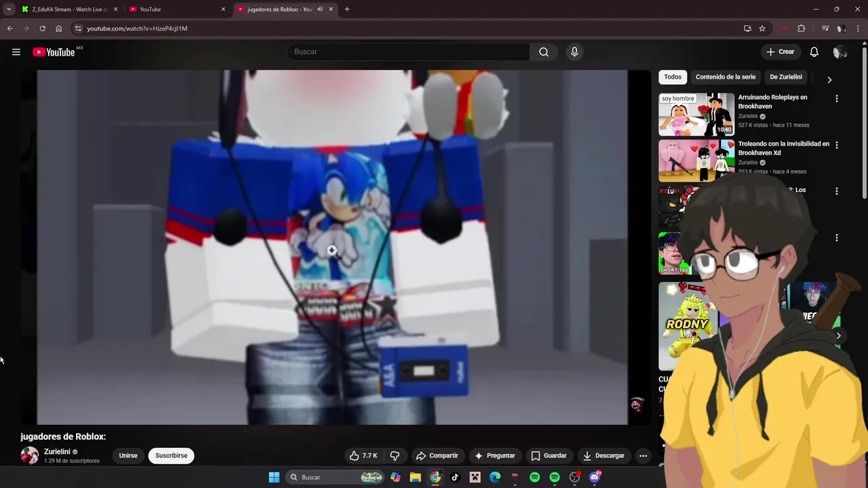Open Minecraft icon in taskbar
This screenshot has height=488, width=868.
point(475,477)
